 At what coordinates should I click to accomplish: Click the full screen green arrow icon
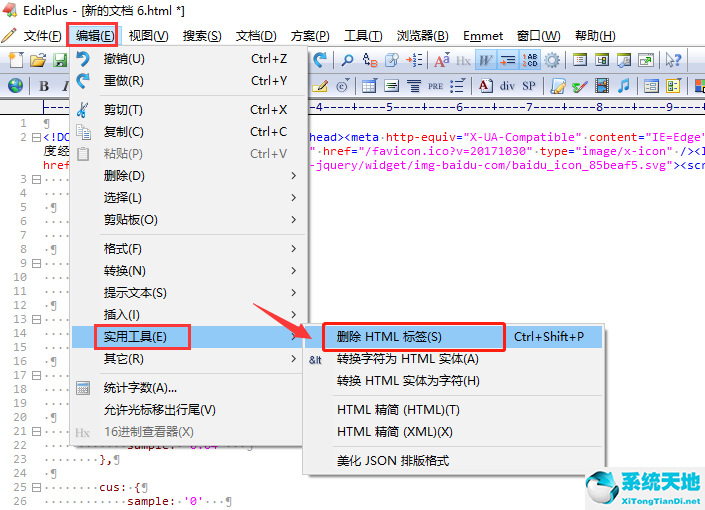(646, 60)
